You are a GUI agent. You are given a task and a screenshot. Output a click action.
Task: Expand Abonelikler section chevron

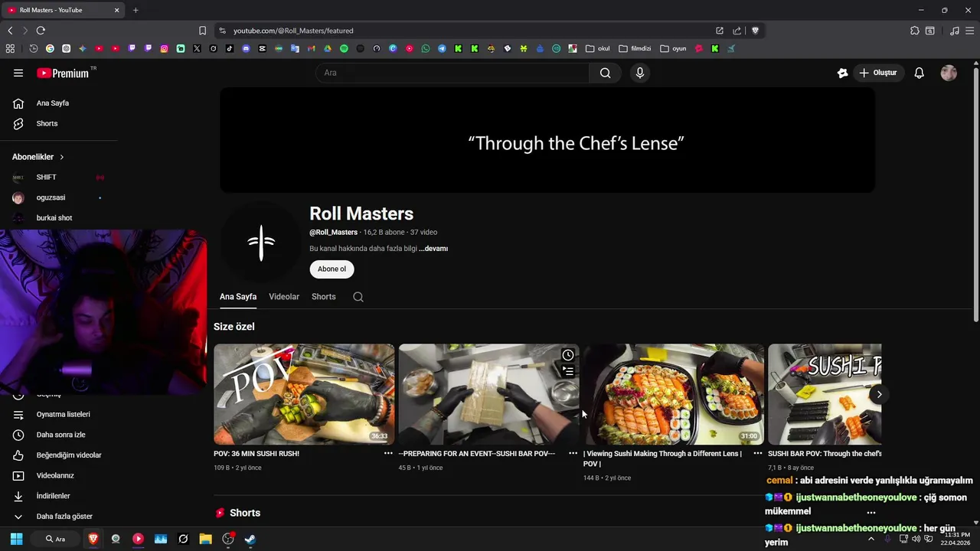pyautogui.click(x=62, y=157)
